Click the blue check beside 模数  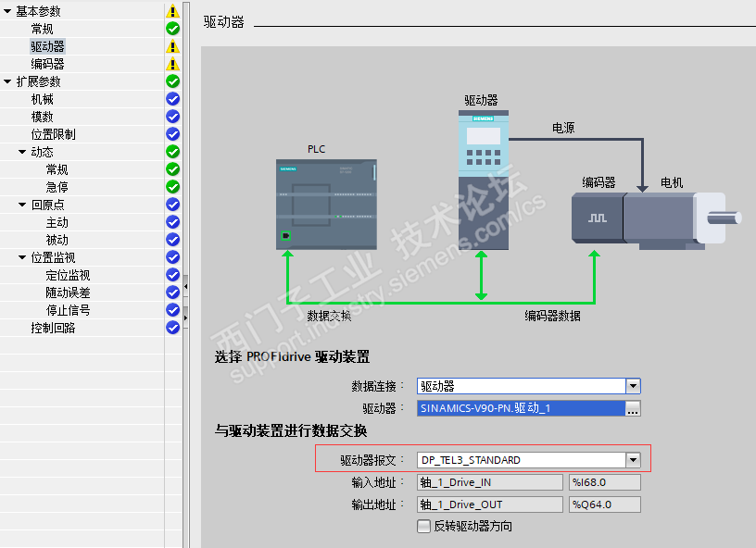click(x=172, y=117)
